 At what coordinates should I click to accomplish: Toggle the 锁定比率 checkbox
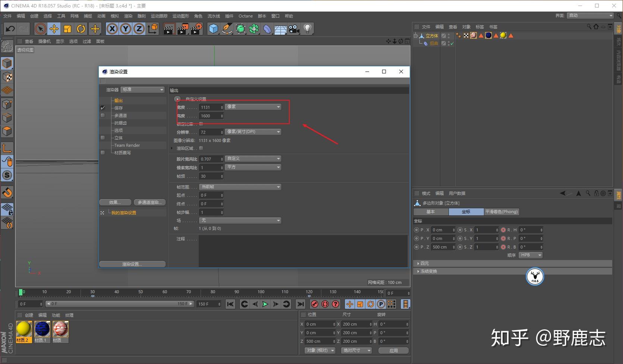pyautogui.click(x=201, y=124)
